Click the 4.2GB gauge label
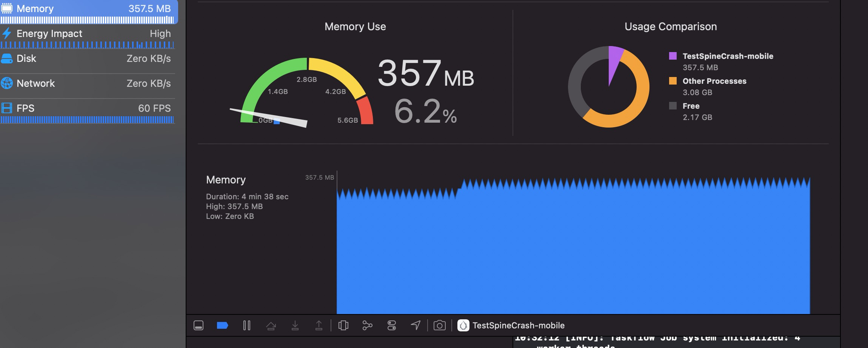The width and height of the screenshot is (868, 348). [x=336, y=92]
